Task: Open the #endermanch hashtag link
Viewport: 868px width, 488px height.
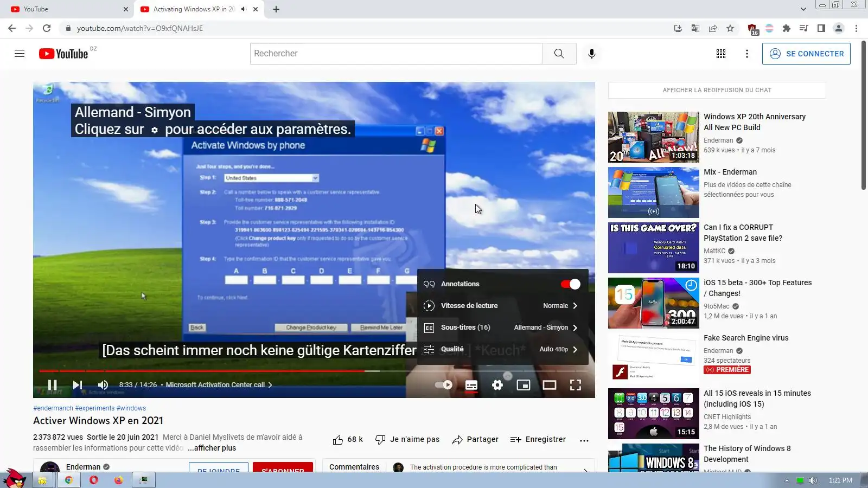Action: (x=53, y=408)
